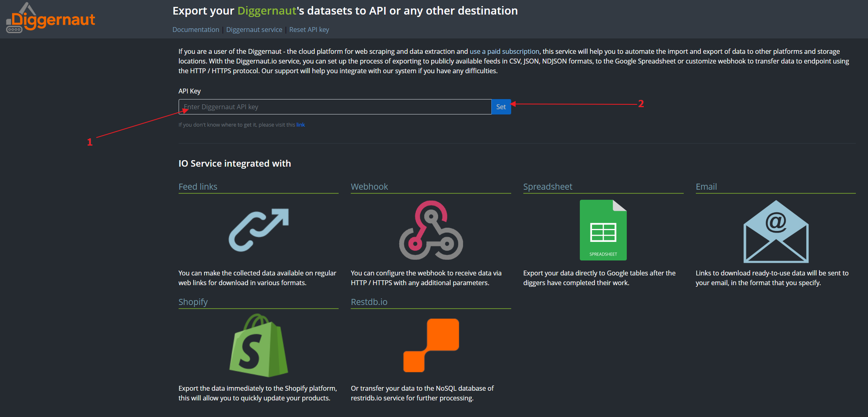Click the Webhook description text
868x417 pixels.
(426, 278)
